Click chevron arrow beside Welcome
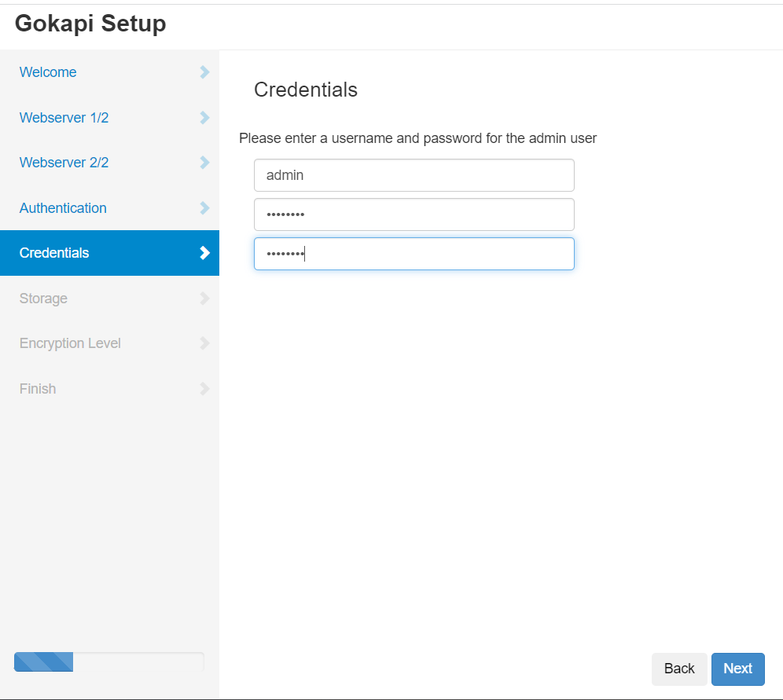This screenshot has width=783, height=700. [204, 71]
